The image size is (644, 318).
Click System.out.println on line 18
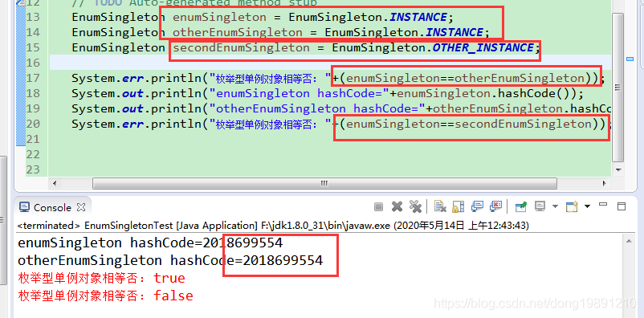point(137,93)
